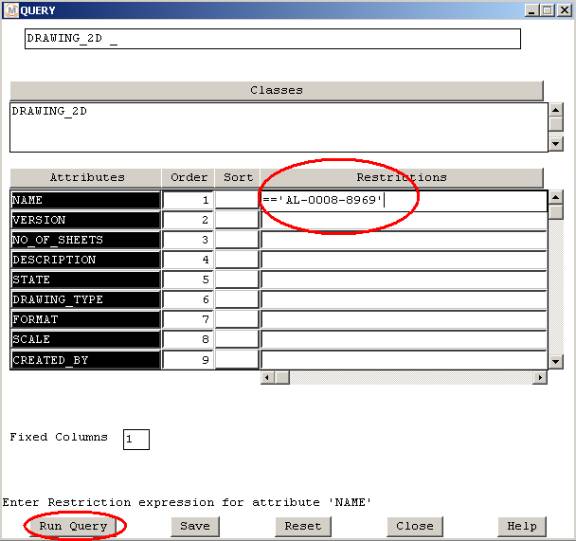
Task: Click the Sort cell for STATE
Action: coord(237,279)
